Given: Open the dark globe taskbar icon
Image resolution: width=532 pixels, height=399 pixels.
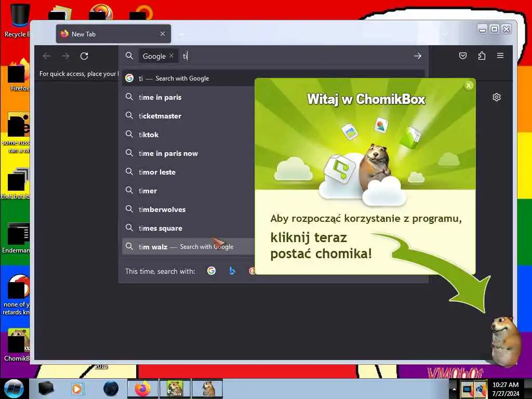Looking at the screenshot, I should [111, 389].
